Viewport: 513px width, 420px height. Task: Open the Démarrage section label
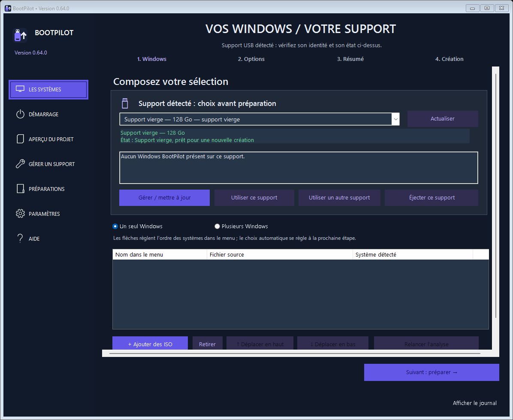[x=43, y=115]
